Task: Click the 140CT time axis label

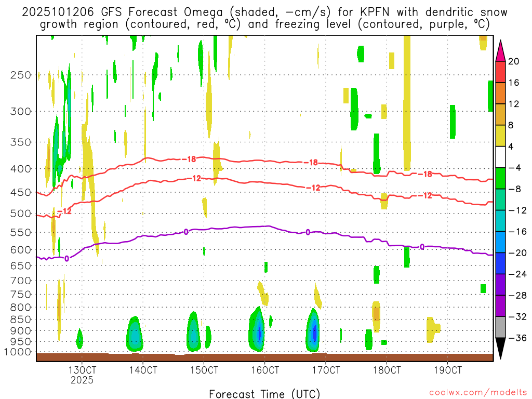Action: click(143, 370)
